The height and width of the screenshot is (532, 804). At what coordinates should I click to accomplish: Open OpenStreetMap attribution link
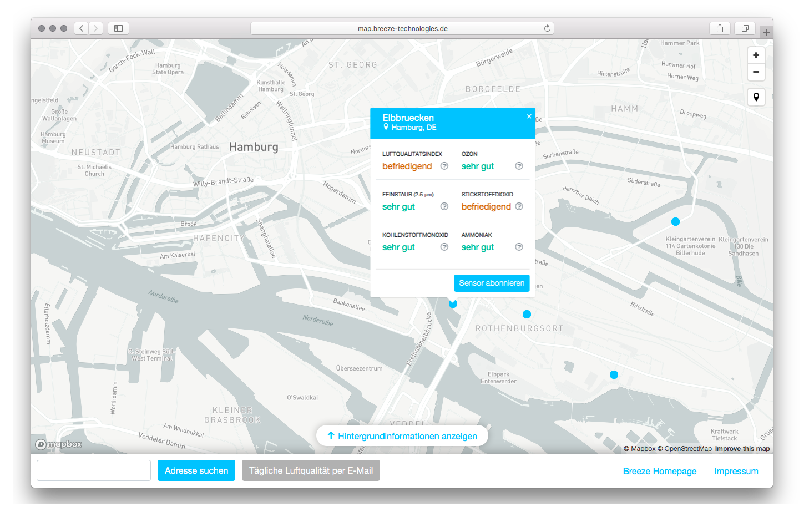tap(685, 449)
